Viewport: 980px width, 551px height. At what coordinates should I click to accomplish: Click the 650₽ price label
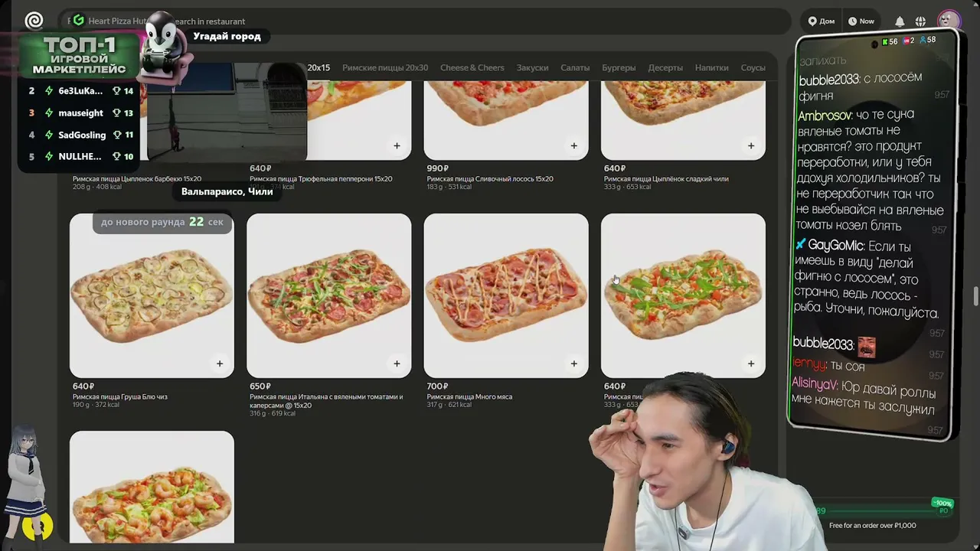[x=260, y=386]
